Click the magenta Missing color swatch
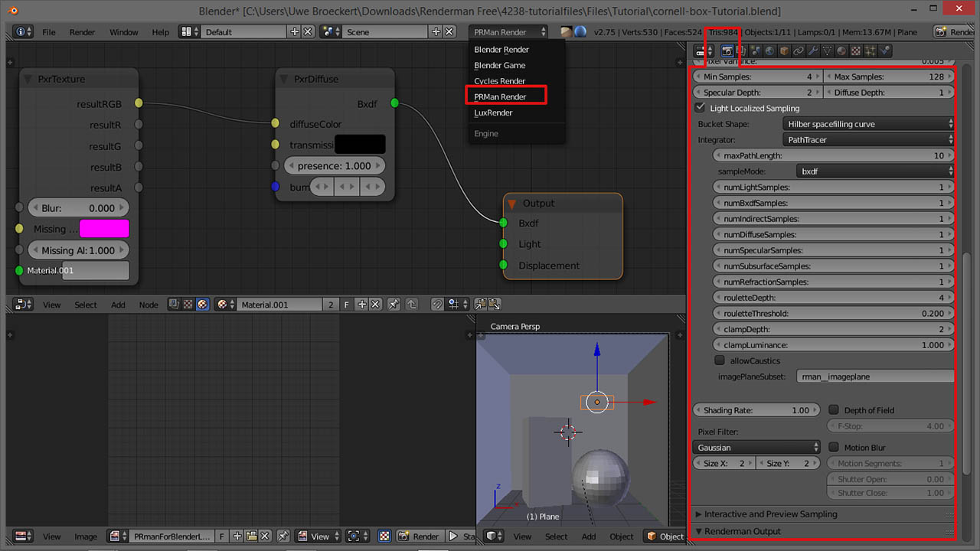 coord(104,229)
